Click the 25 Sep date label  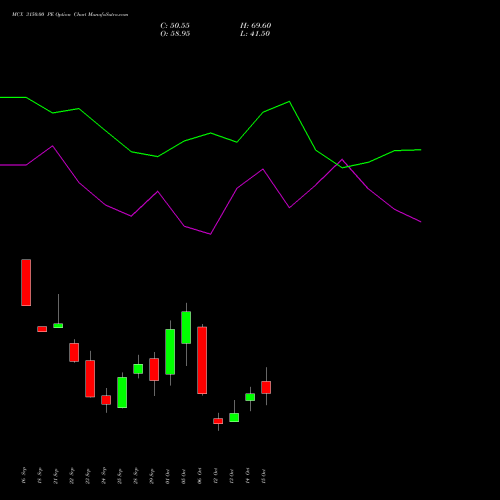(120, 476)
